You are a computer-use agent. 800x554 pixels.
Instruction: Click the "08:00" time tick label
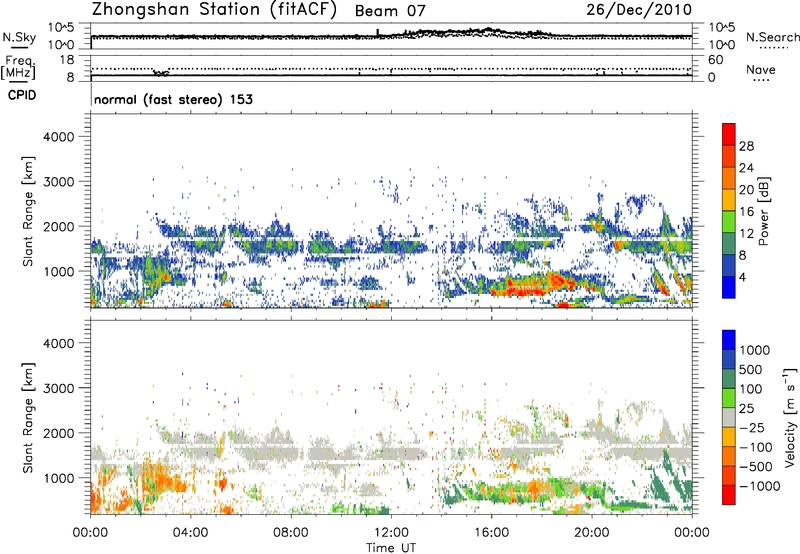tap(291, 533)
